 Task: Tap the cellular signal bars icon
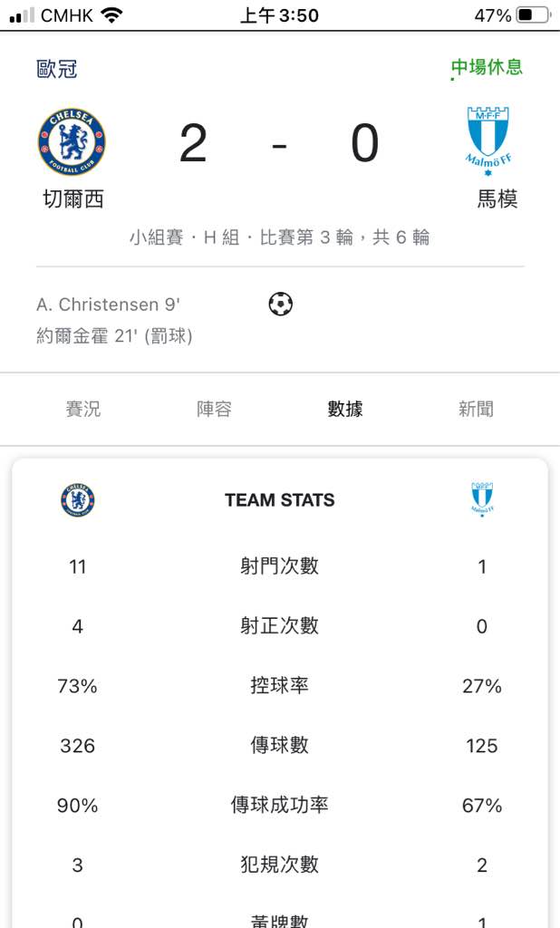coord(22,15)
